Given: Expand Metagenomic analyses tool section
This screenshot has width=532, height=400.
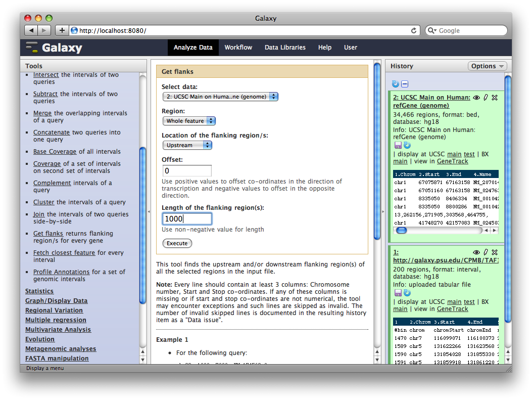Looking at the screenshot, I should click(61, 349).
